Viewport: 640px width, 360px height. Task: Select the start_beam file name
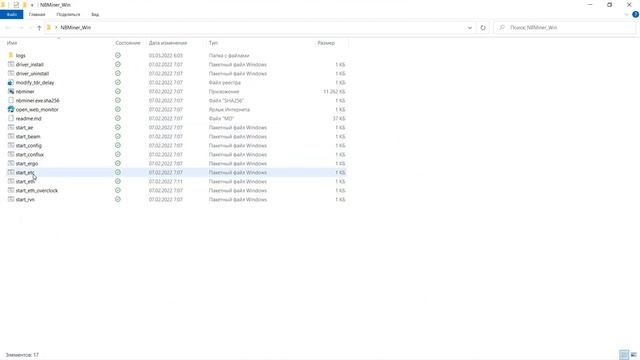tap(28, 136)
